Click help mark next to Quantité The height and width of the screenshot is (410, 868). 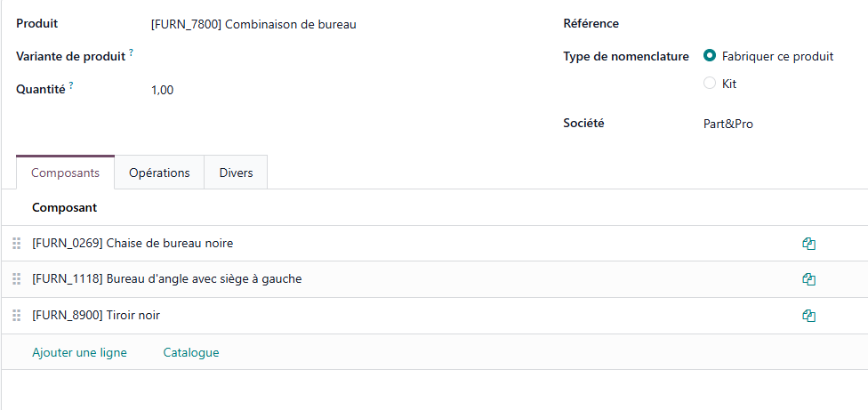pos(71,86)
